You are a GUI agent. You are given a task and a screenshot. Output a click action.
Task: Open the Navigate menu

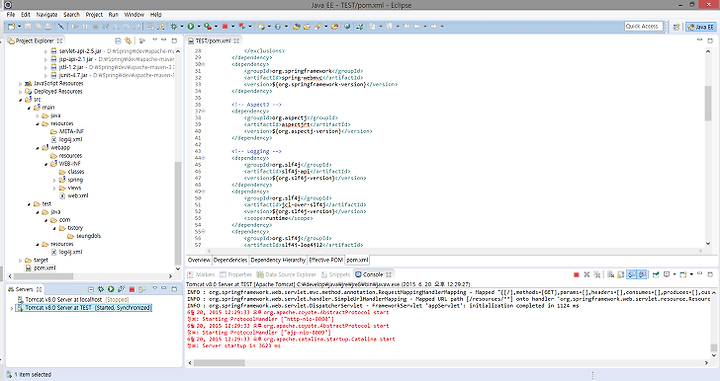[x=47, y=15]
